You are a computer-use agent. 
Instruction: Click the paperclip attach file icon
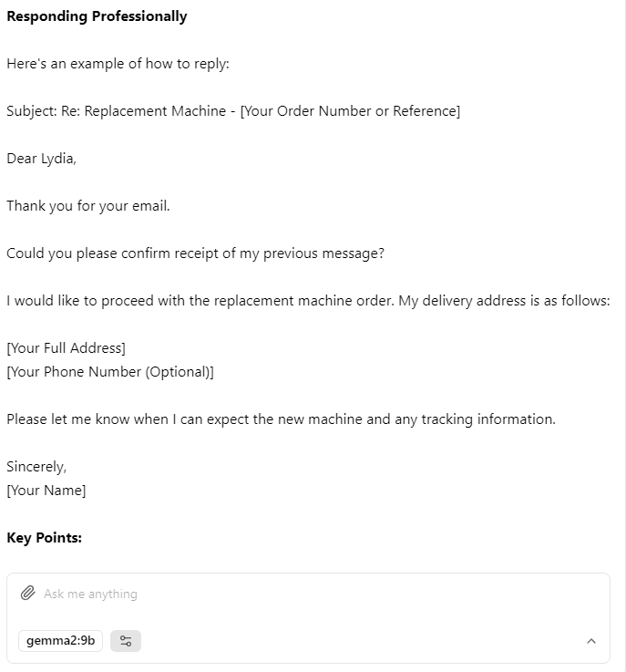tap(28, 594)
